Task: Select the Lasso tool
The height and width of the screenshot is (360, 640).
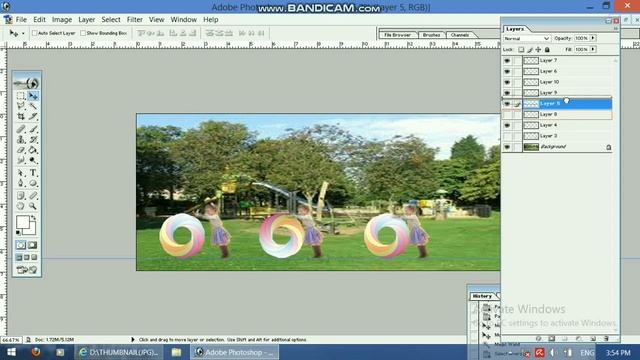Action: pyautogui.click(x=21, y=106)
